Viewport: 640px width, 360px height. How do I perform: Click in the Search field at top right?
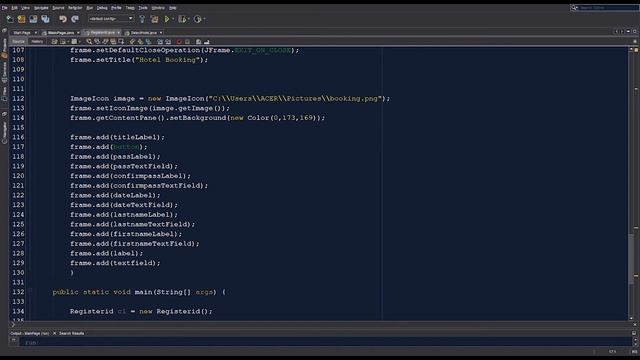click(608, 8)
